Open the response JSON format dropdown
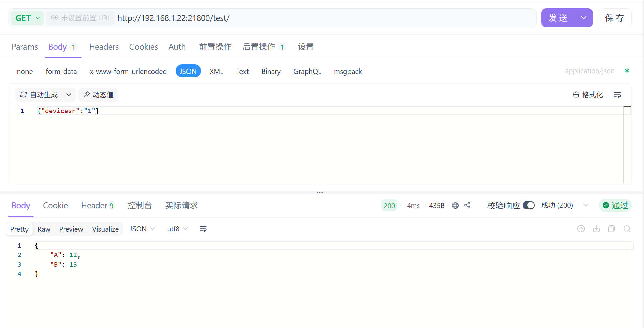The height and width of the screenshot is (328, 644). pos(142,229)
